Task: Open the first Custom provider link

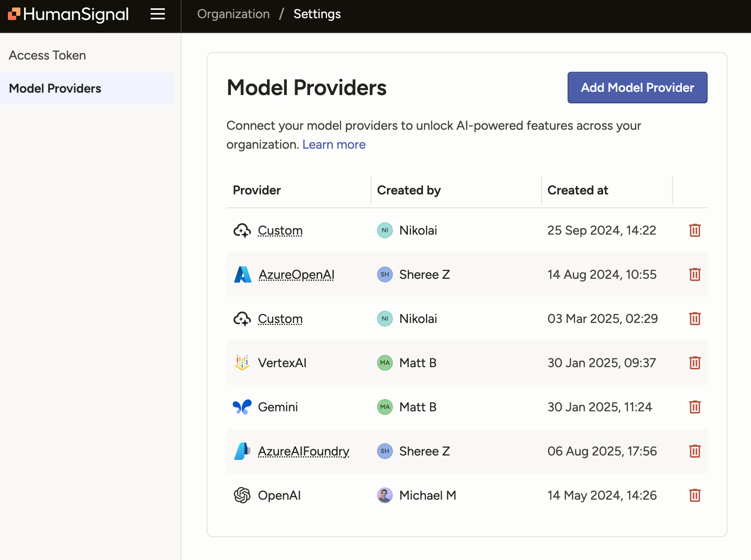Action: 280,230
